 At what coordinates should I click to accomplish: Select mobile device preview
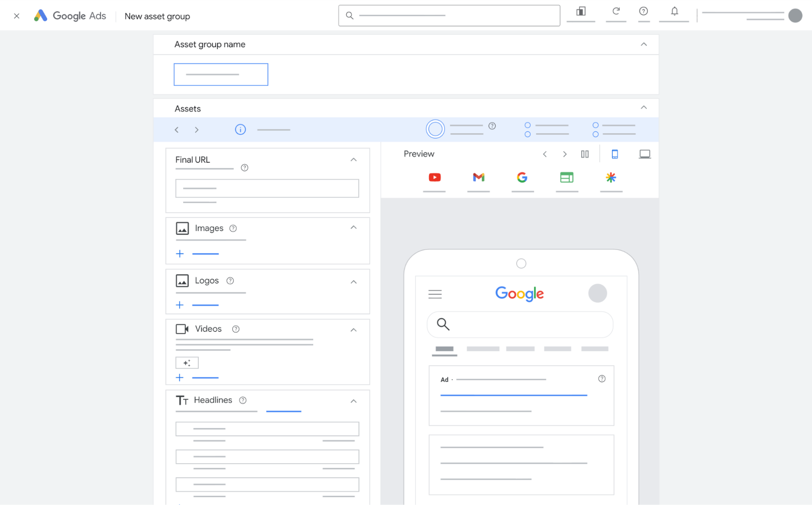[615, 154]
